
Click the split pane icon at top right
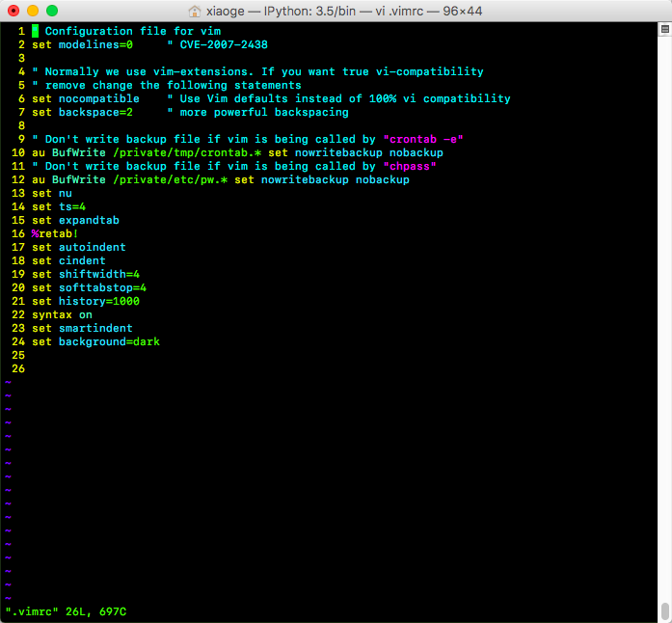pyautogui.click(x=664, y=29)
